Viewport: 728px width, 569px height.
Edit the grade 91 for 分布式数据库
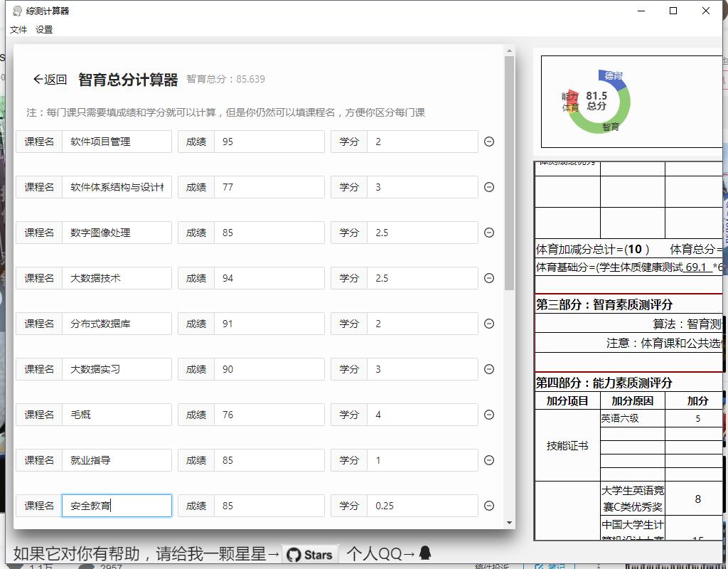[269, 324]
